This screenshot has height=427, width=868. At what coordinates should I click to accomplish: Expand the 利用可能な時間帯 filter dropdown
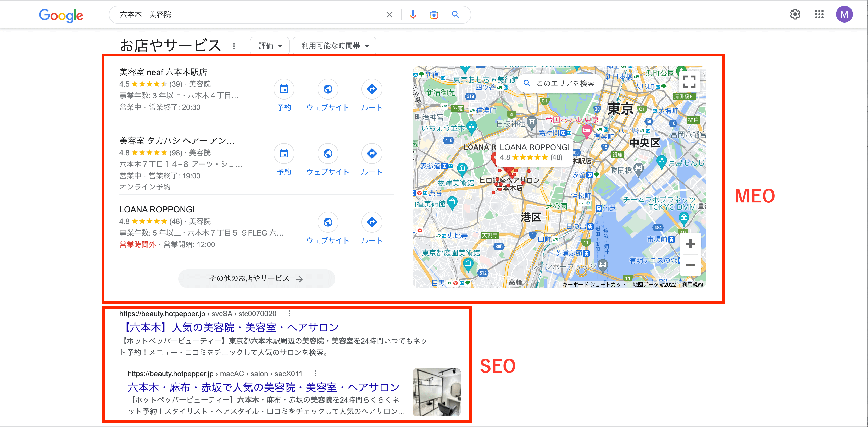[x=335, y=46]
